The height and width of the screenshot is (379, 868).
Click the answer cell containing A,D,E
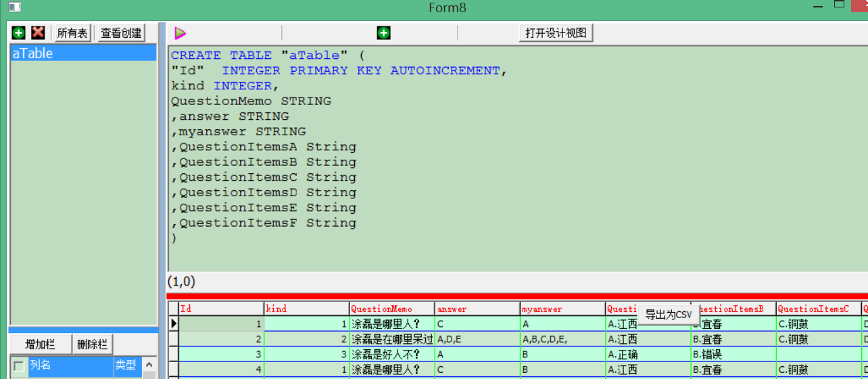477,339
